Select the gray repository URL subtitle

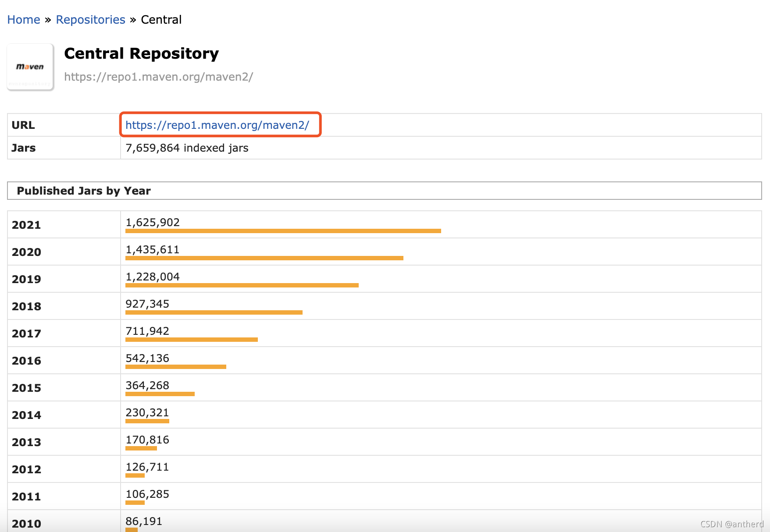(158, 77)
